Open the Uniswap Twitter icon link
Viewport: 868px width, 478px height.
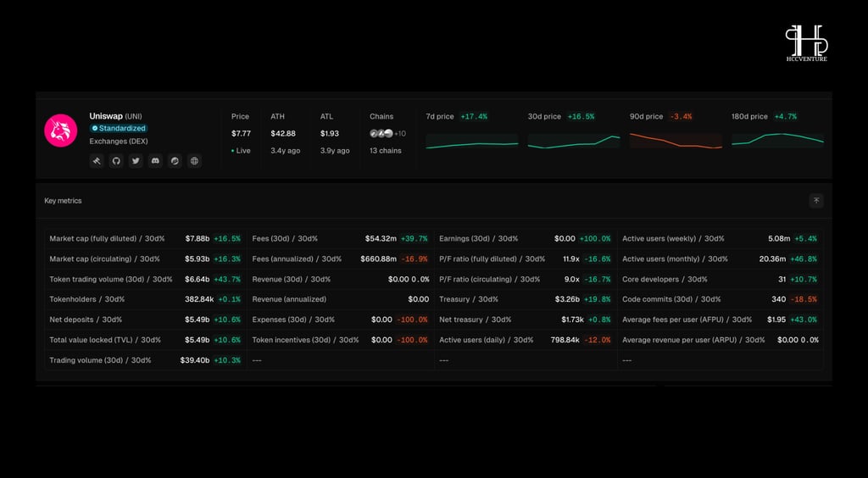(136, 161)
